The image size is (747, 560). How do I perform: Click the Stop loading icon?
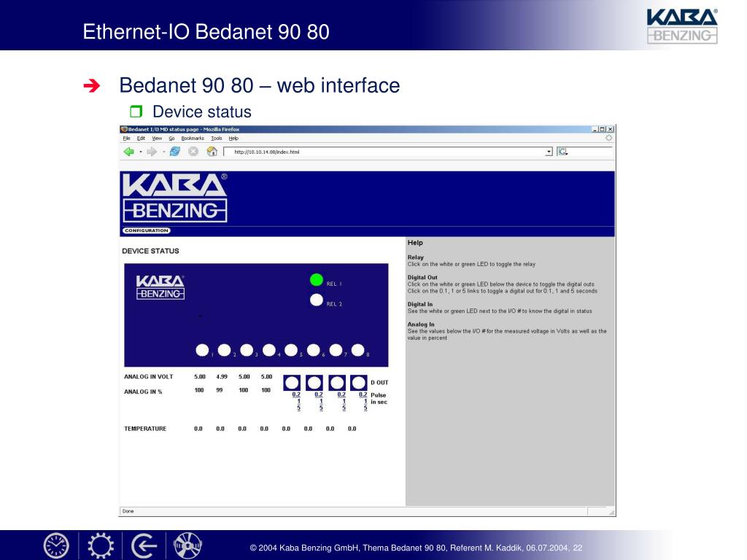193,152
